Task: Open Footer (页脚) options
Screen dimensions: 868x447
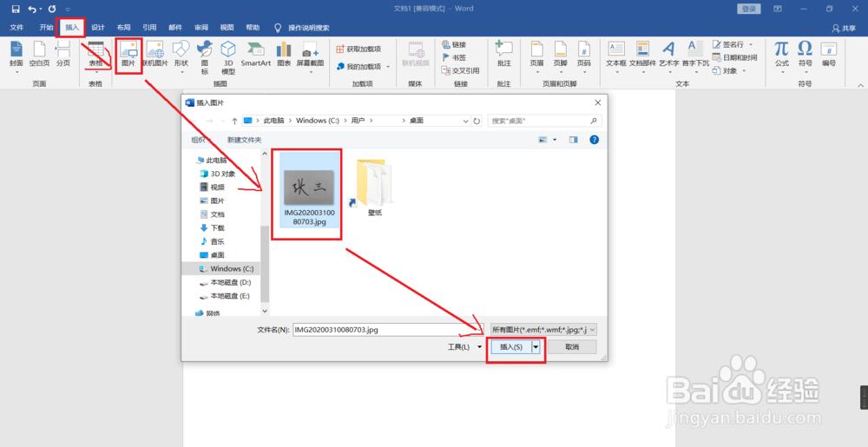Action: tap(560, 57)
